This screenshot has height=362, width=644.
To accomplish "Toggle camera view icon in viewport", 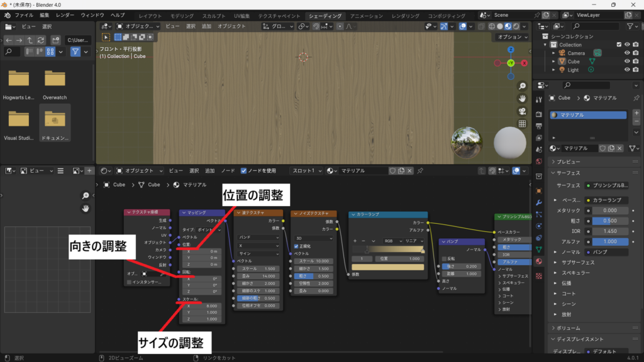I will (522, 111).
